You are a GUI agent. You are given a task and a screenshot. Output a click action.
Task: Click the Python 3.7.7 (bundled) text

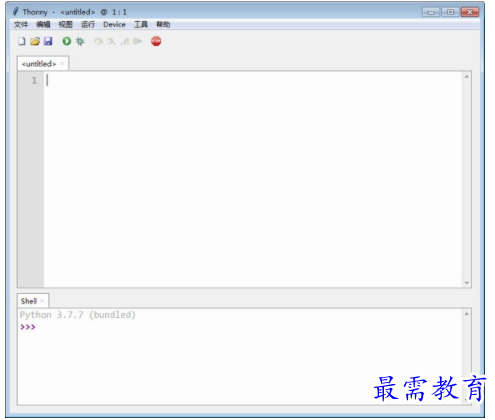click(x=78, y=315)
